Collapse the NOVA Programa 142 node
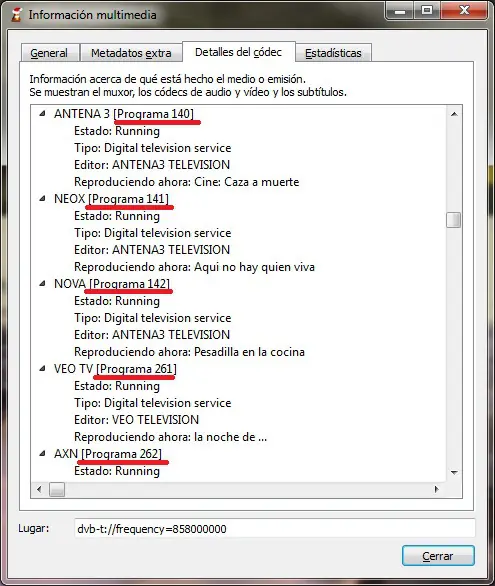Screen dimensions: 495x586 tap(43, 284)
